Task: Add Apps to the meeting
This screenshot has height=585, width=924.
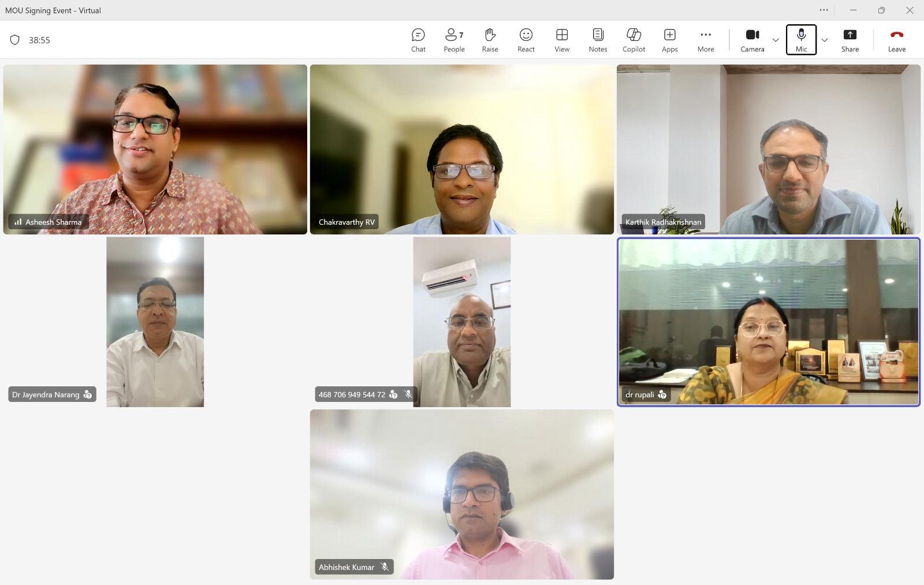Action: pyautogui.click(x=669, y=40)
